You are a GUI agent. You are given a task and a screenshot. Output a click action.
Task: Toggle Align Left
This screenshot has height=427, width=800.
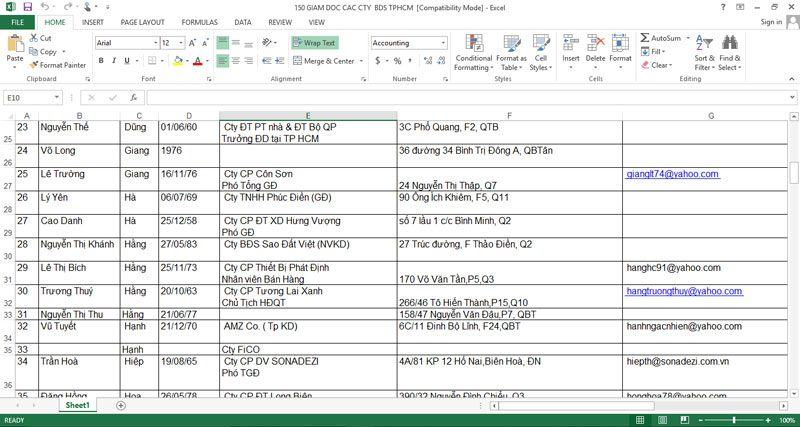(222, 61)
